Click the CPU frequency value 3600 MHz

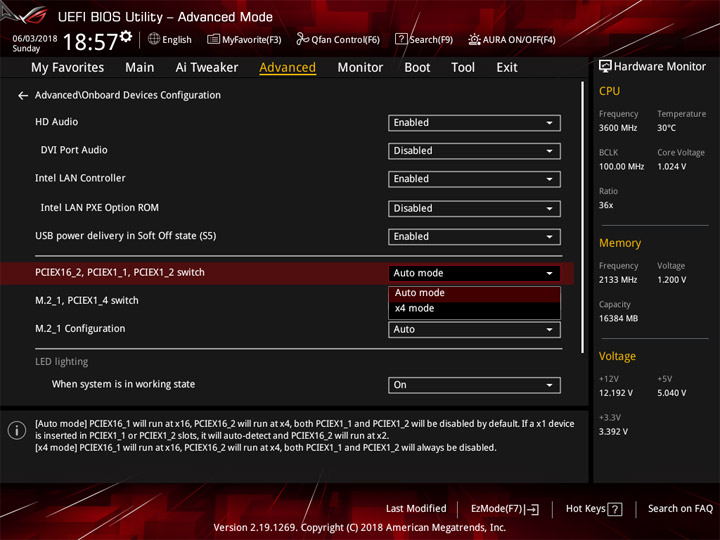click(618, 128)
